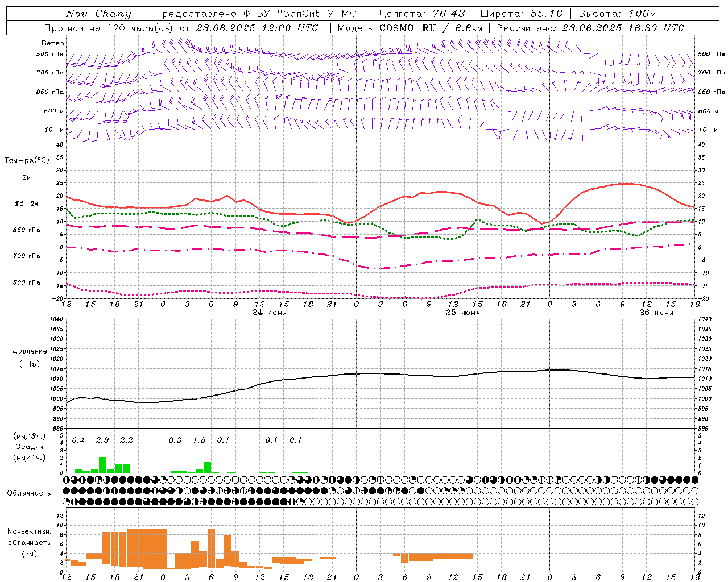
Task: Click the 'Осадки' precipitation label
Action: coord(29,447)
